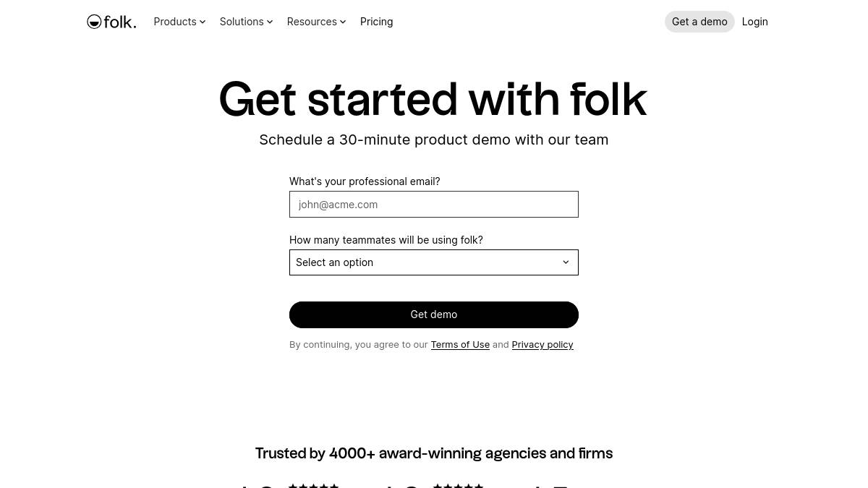Click the chevron beside Resources

pos(343,22)
